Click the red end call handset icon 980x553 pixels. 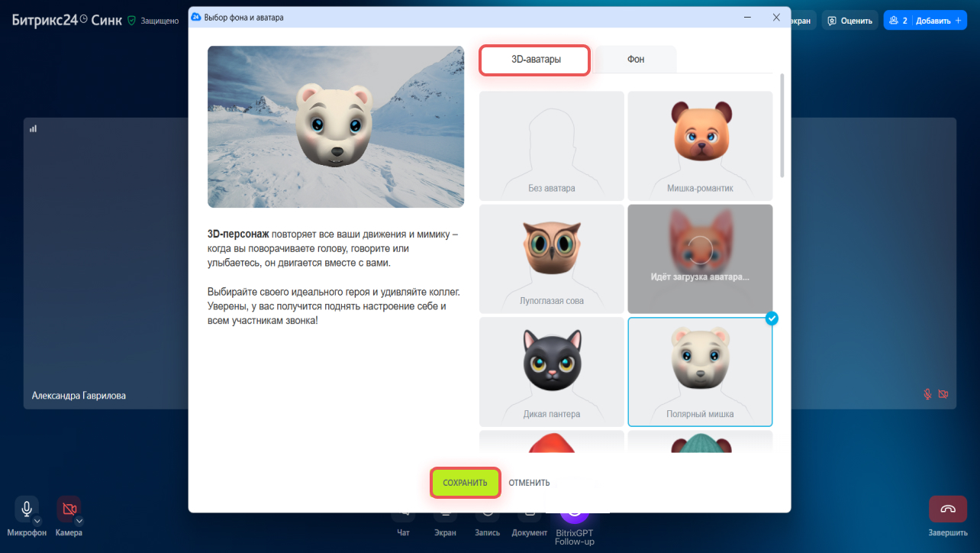point(948,509)
